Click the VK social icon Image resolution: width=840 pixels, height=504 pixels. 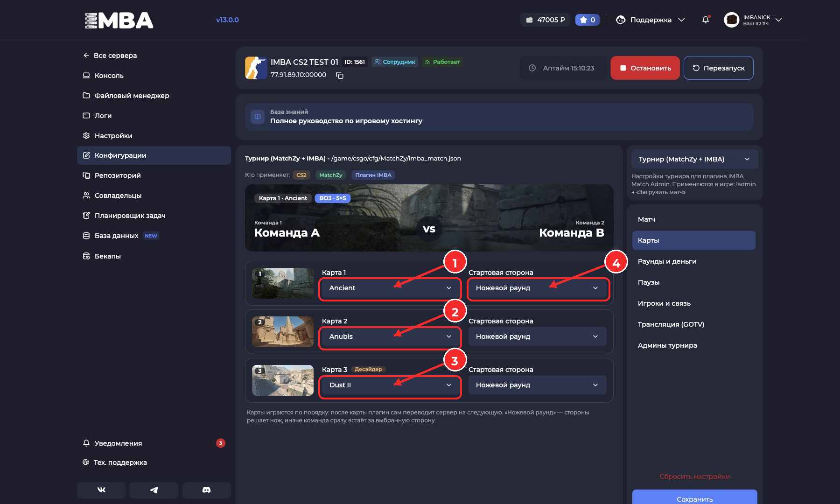(x=101, y=490)
